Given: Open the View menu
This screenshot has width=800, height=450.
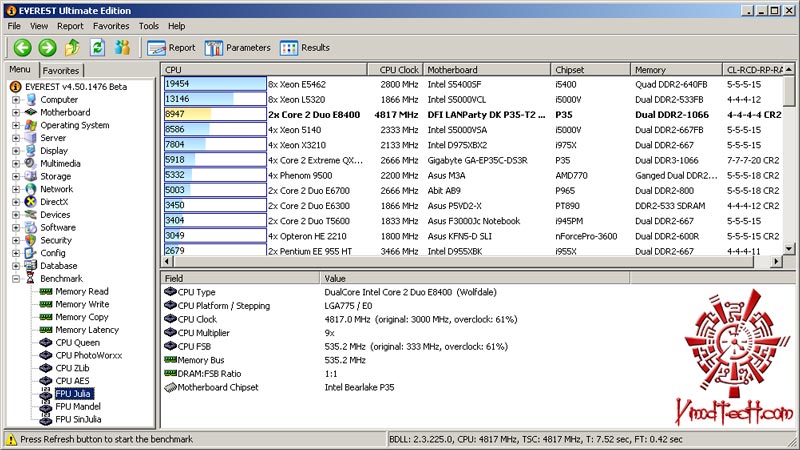Looking at the screenshot, I should click(x=39, y=26).
